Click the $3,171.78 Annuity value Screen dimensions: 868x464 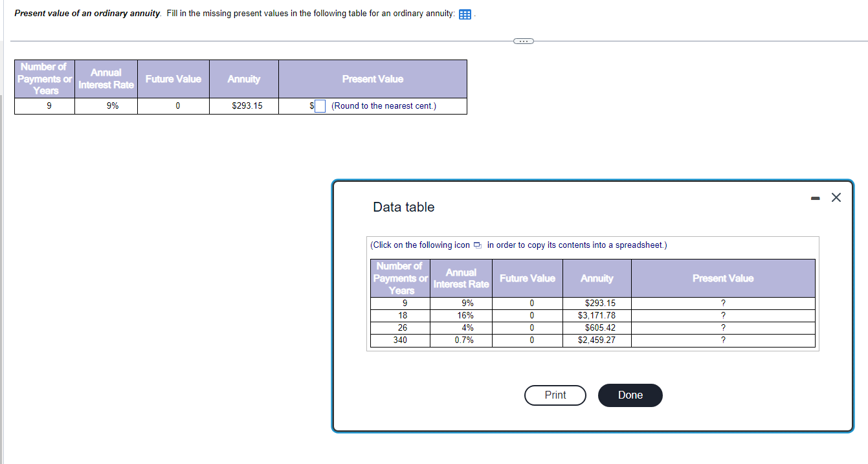point(596,315)
